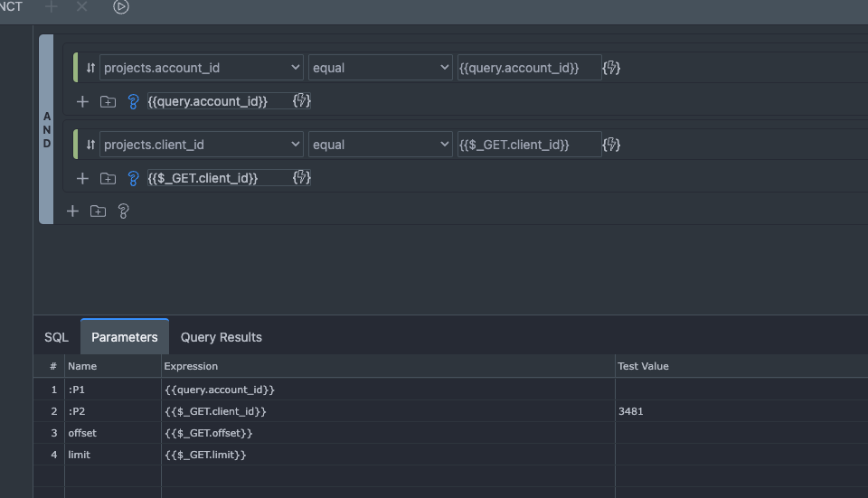The image size is (868, 498).
Task: Open the Query Results tab
Action: 221,337
